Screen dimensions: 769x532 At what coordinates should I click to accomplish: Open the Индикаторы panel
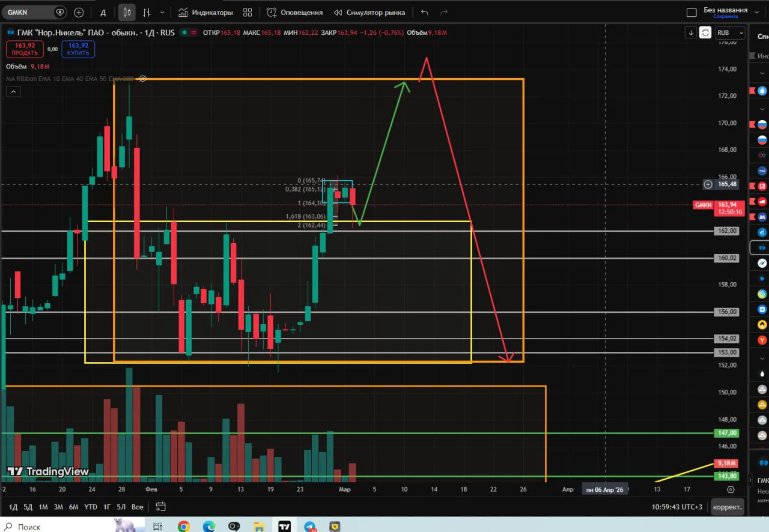point(205,12)
